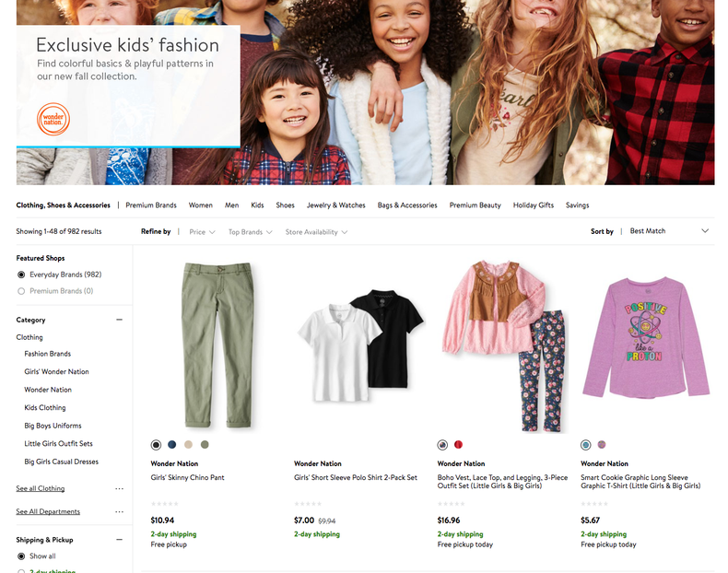
Task: Open the Price filter dropdown
Action: click(202, 232)
